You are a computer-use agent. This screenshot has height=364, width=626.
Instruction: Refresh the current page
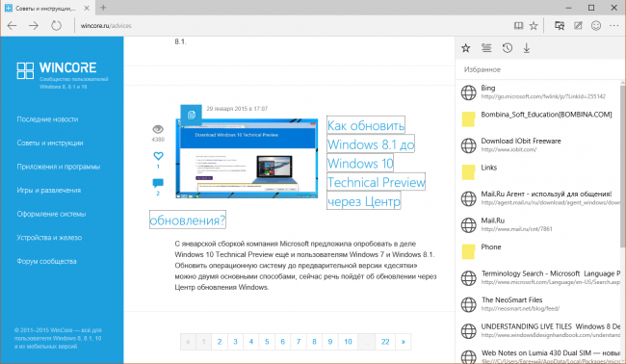56,26
